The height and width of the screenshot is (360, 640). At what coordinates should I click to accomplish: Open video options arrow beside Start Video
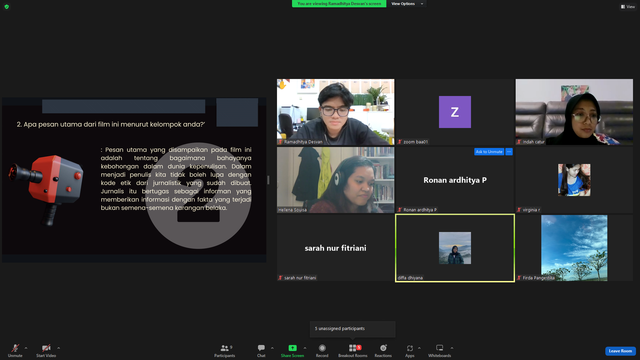pos(58,348)
